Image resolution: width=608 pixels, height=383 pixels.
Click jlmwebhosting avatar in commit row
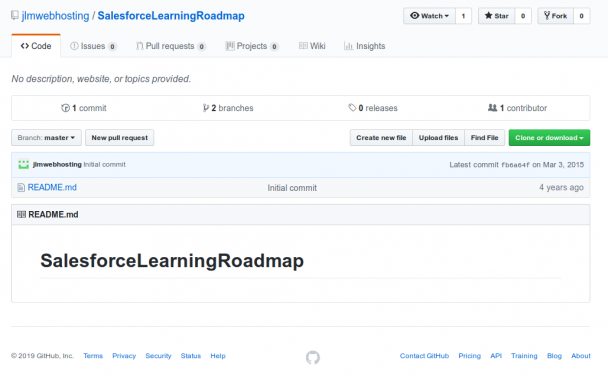point(24,164)
